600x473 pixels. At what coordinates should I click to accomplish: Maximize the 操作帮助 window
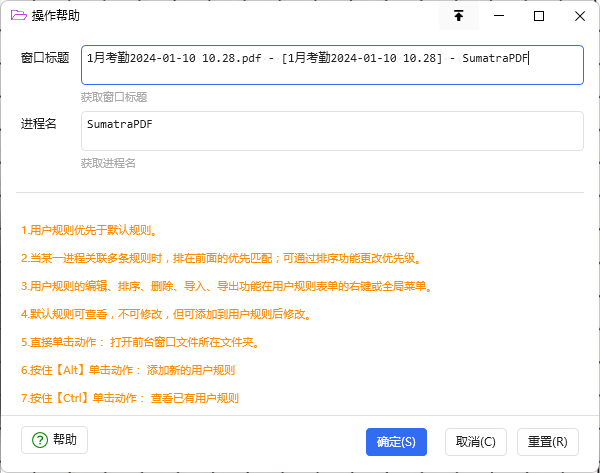[x=539, y=16]
